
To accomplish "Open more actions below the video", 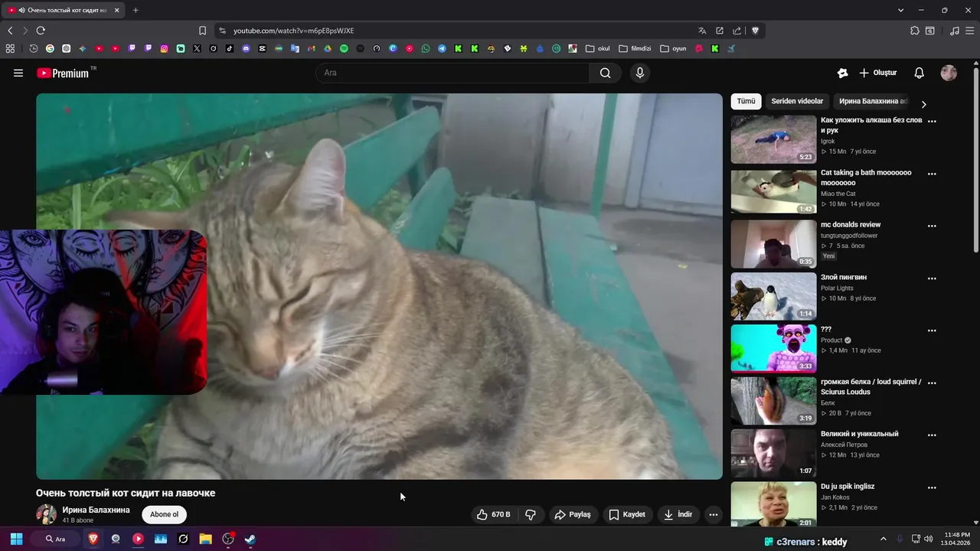I will coord(714,514).
